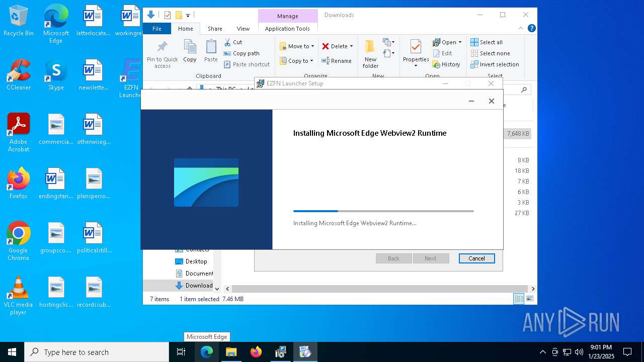
Task: Switch to large icons view layout
Action: pyautogui.click(x=529, y=299)
